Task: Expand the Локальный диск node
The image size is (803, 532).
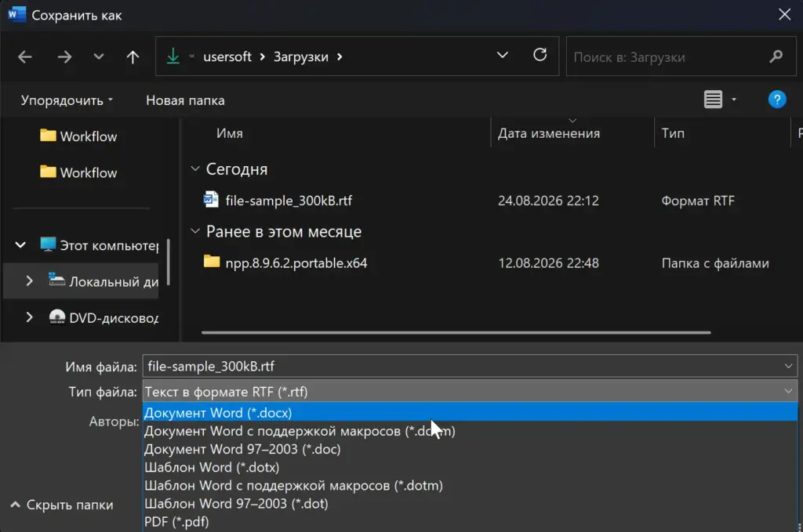Action: coord(29,280)
